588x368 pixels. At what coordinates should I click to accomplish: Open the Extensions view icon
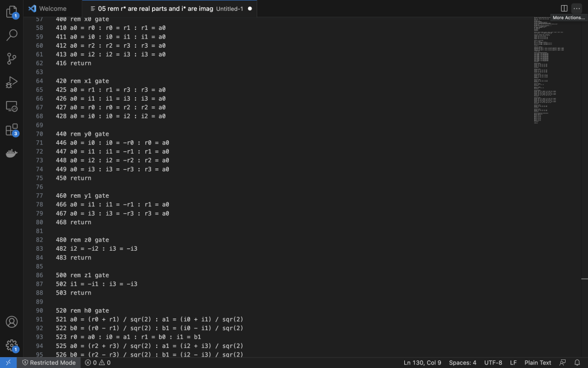11,130
